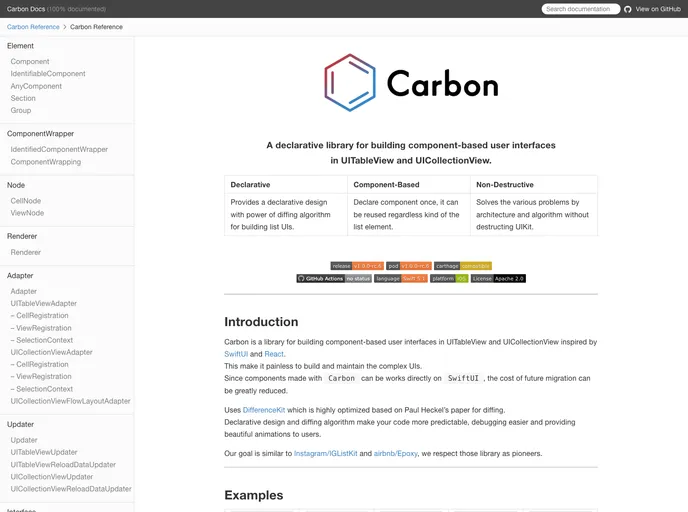Open Group in the sidebar
The height and width of the screenshot is (512, 688).
tap(21, 110)
